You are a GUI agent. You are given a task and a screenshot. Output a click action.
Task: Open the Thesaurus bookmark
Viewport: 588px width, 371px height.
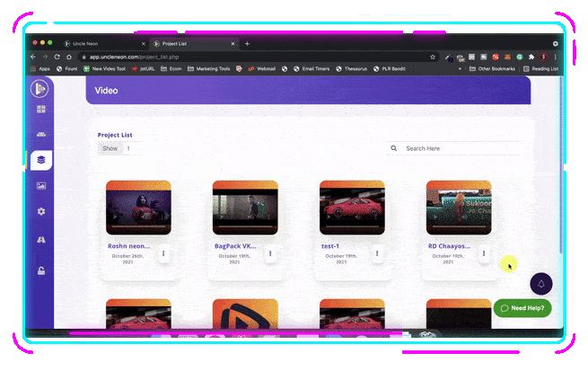point(352,68)
